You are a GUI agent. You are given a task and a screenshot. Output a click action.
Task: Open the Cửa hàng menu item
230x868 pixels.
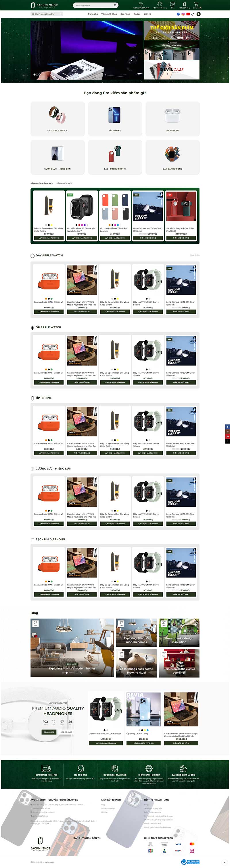click(x=125, y=14)
